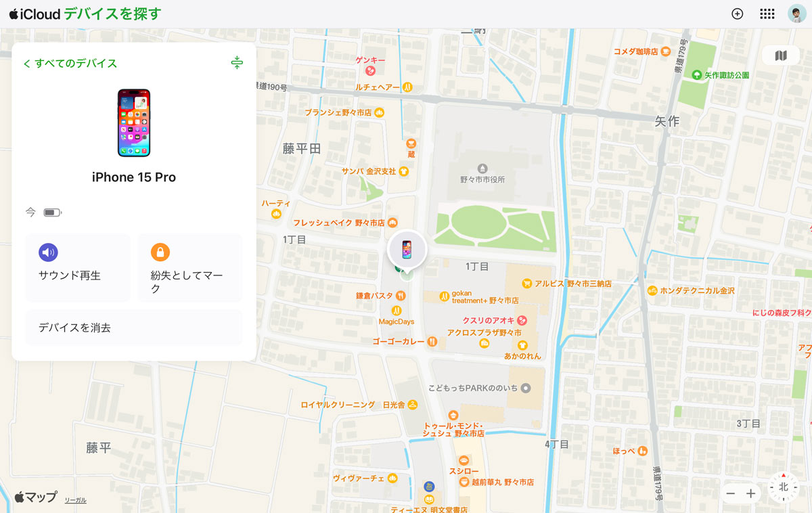This screenshot has width=812, height=513.
Task: Select the ホンダテクニカル金沢 marker
Action: [x=652, y=290]
